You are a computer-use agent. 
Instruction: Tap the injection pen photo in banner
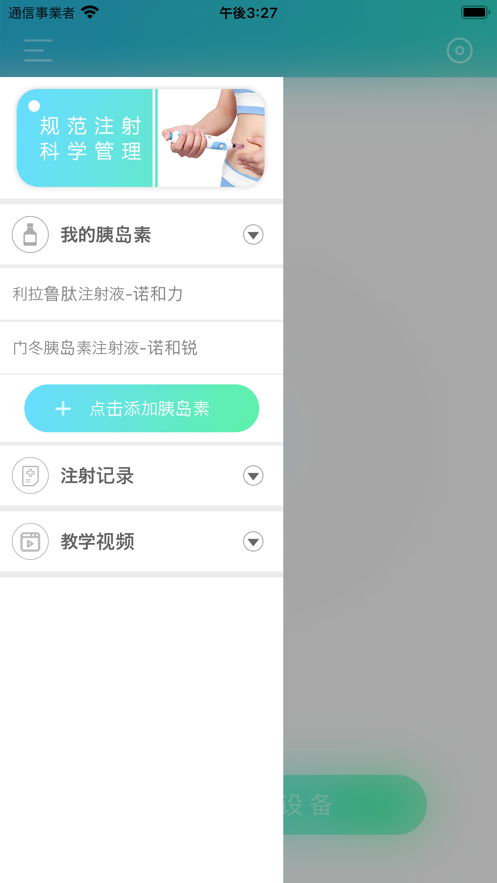point(212,138)
